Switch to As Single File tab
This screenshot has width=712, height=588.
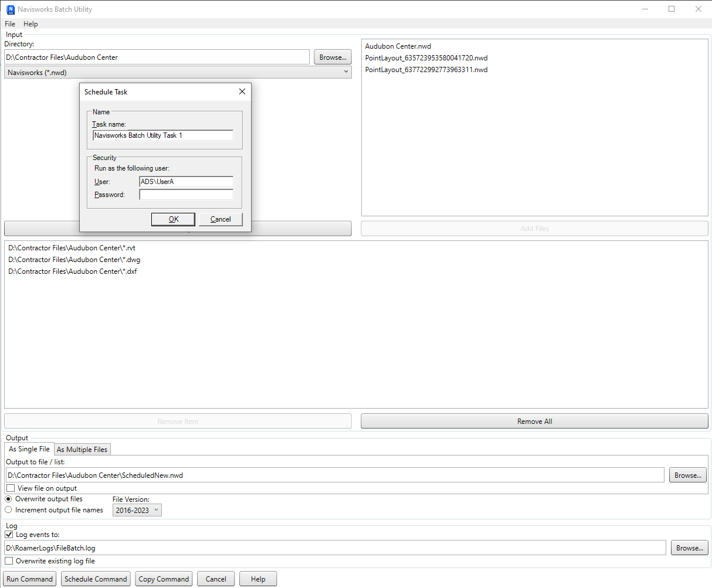29,449
